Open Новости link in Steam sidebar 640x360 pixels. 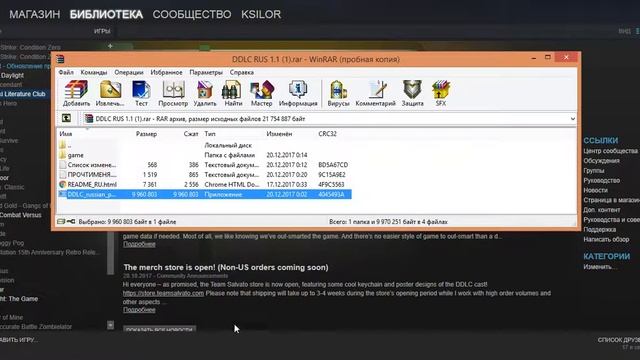coord(596,190)
